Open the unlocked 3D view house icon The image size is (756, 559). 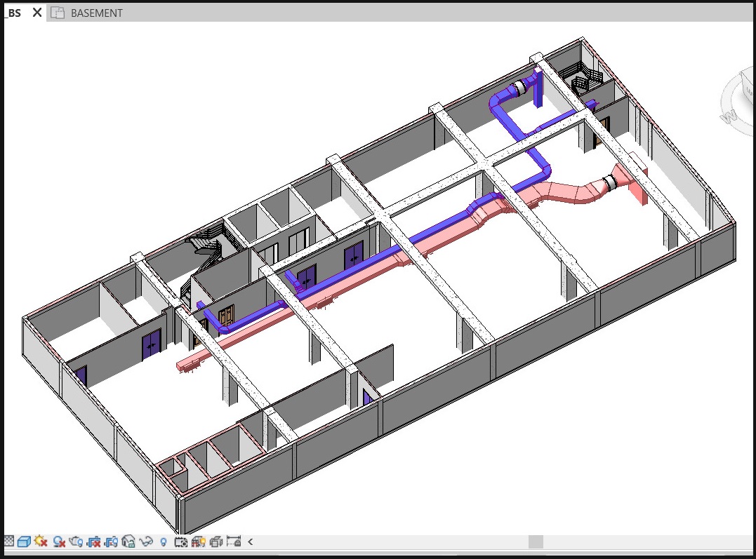pos(128,541)
